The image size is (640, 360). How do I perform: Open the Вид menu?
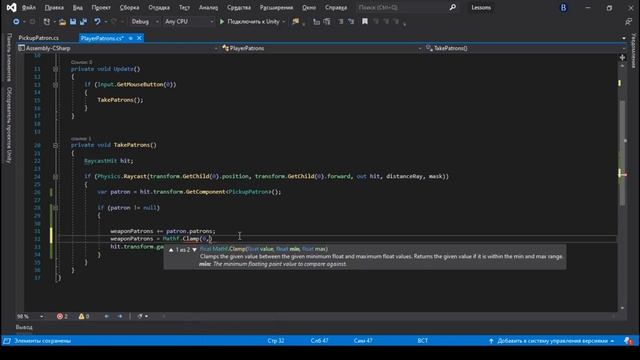point(78,7)
